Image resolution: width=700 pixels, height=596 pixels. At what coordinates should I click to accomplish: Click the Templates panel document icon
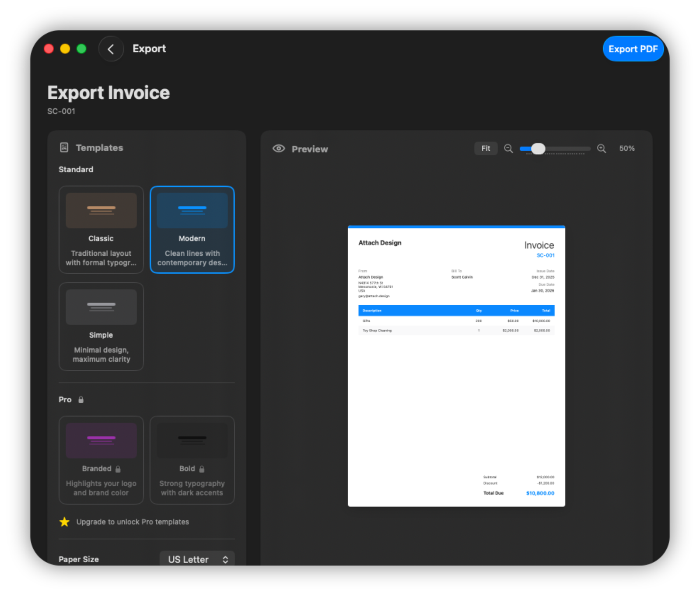(64, 147)
